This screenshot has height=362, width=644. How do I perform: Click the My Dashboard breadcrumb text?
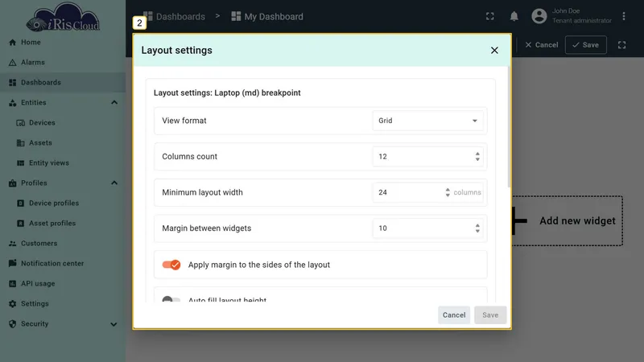(x=274, y=16)
